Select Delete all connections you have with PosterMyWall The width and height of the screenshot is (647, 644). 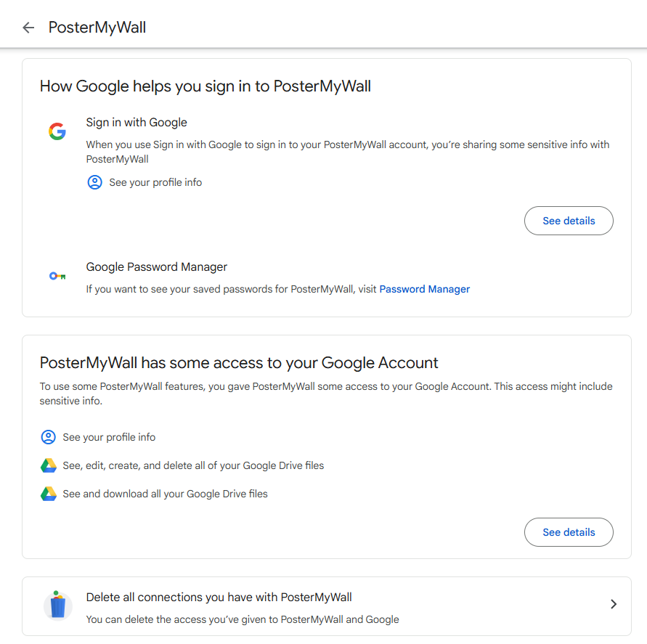(x=326, y=606)
